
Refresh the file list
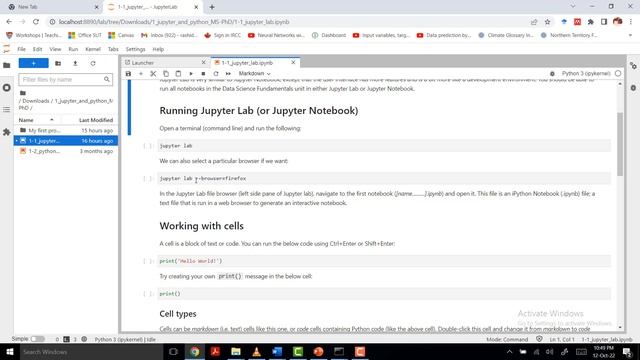click(x=93, y=63)
